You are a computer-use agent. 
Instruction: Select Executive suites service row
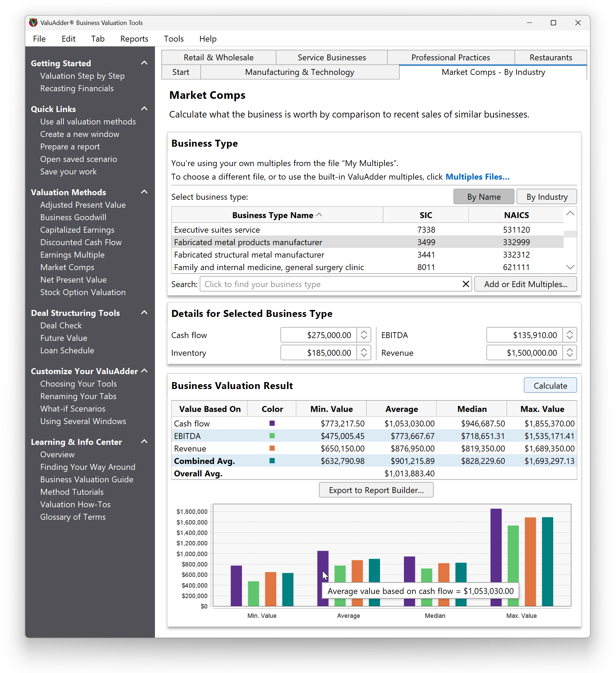click(x=368, y=230)
